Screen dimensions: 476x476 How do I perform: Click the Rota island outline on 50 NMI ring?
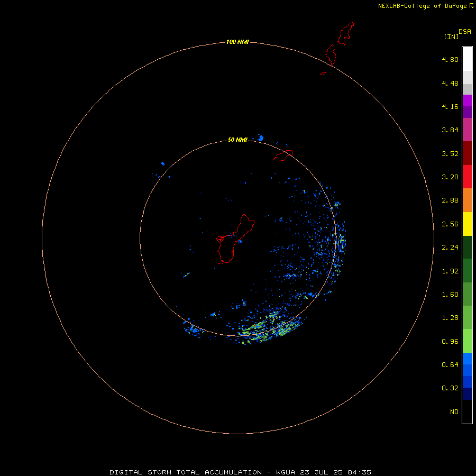tap(283, 155)
